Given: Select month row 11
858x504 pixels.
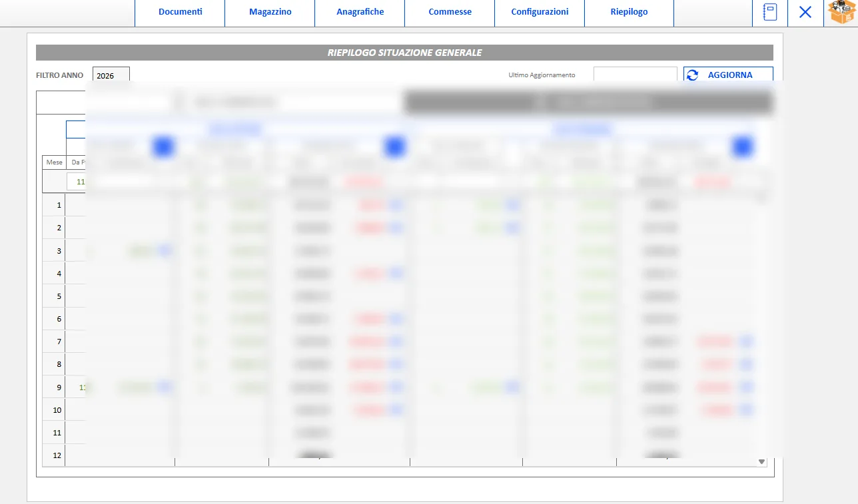Looking at the screenshot, I should tap(54, 432).
